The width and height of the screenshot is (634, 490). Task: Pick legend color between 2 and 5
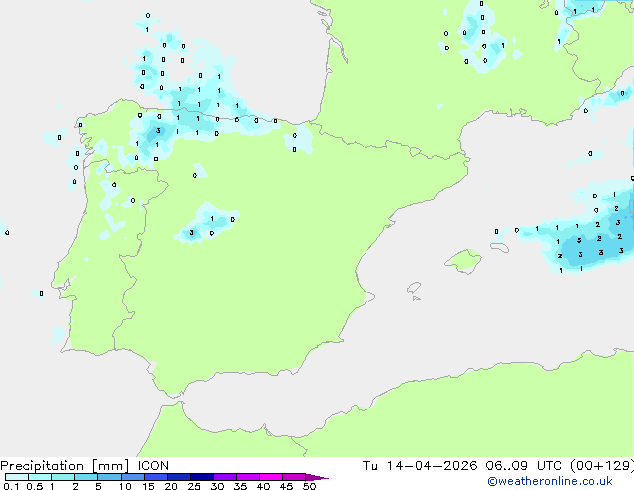tap(87, 477)
